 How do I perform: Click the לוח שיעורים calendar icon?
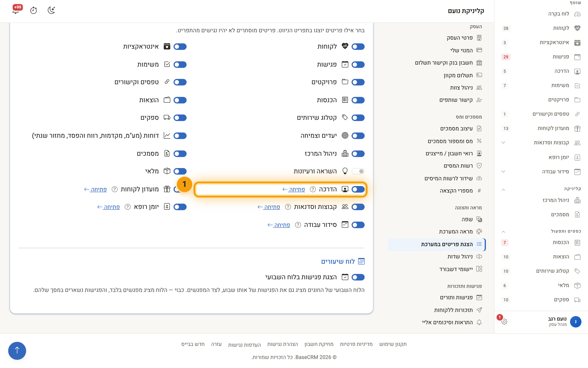pyautogui.click(x=361, y=261)
